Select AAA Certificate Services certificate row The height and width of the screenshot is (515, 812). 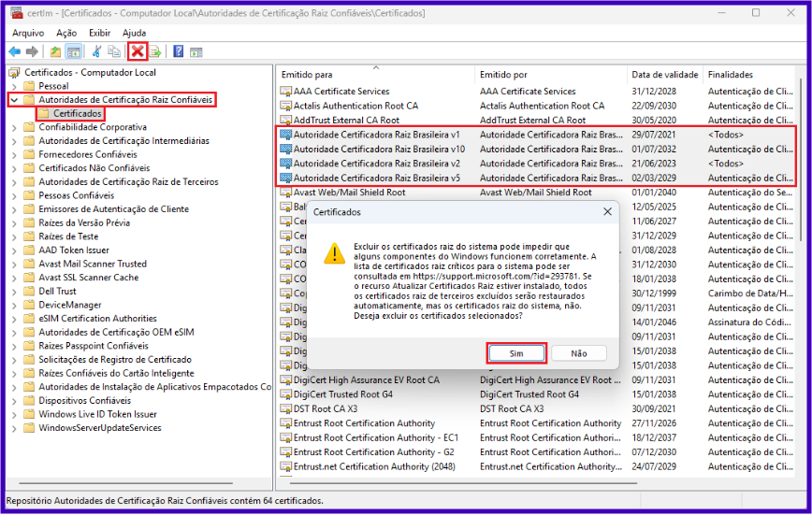tap(341, 92)
